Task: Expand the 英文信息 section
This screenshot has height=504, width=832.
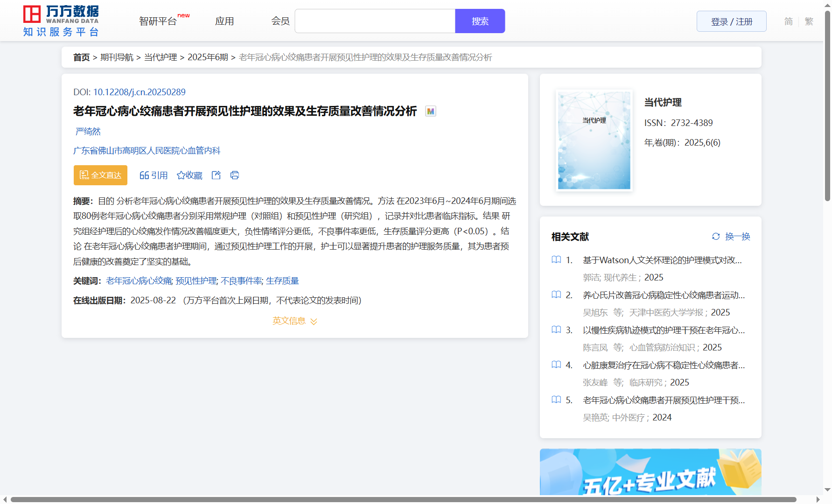Action: pyautogui.click(x=294, y=321)
